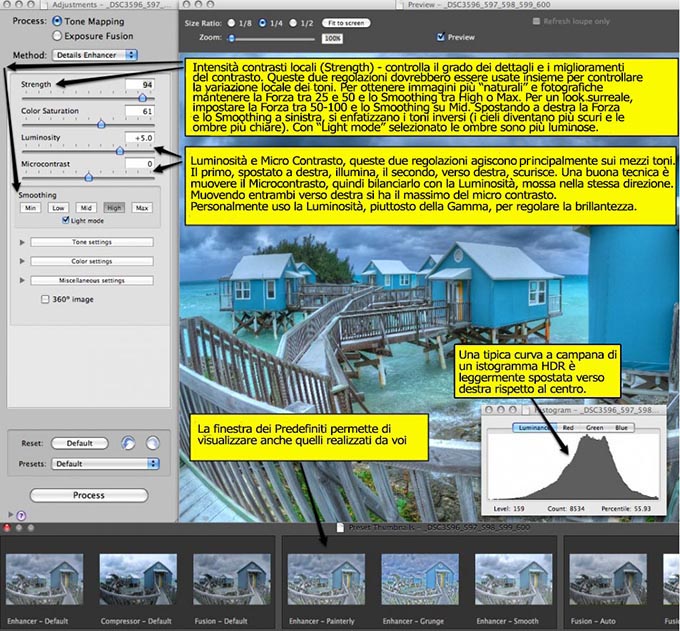This screenshot has height=631, width=680.
Task: Select 1/8 size ratio
Action: [231, 23]
